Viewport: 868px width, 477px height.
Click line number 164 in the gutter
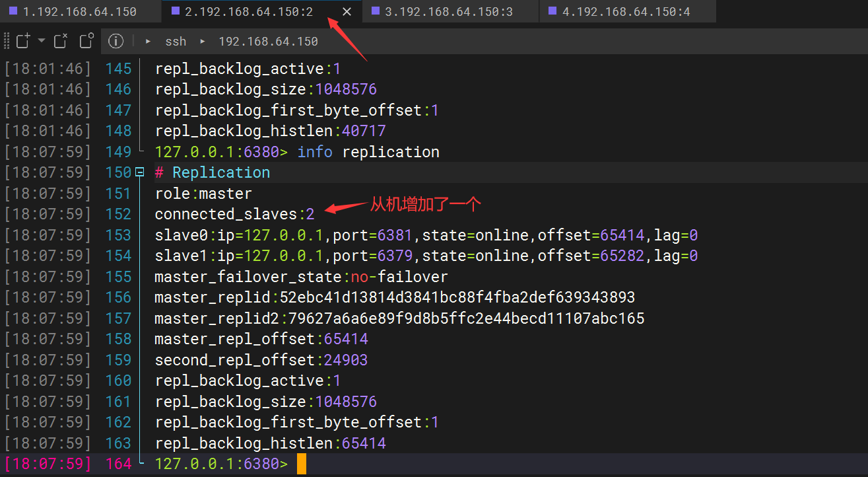pos(118,464)
